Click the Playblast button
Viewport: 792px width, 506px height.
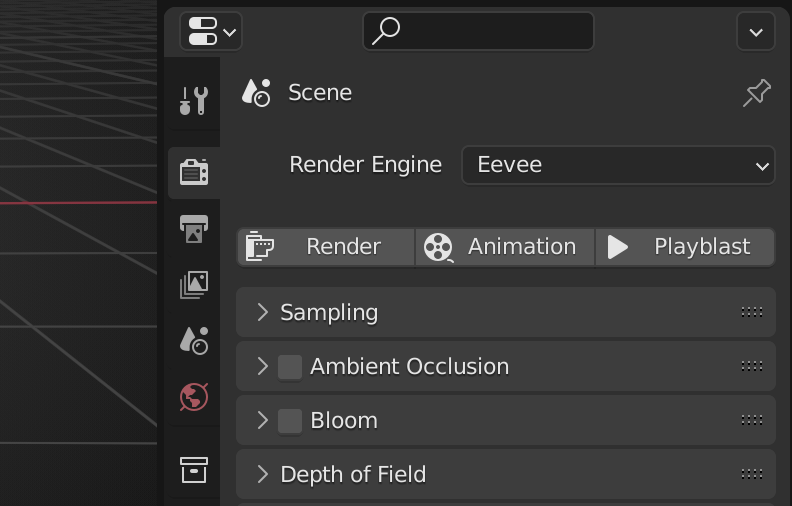coord(685,247)
